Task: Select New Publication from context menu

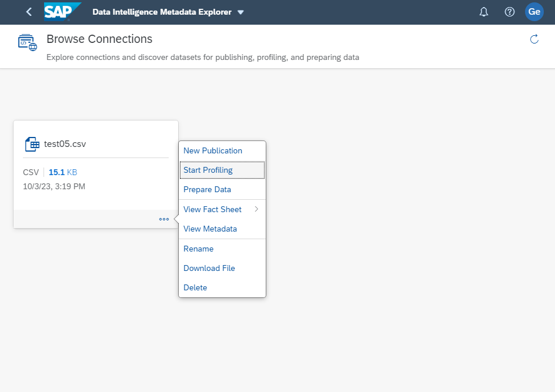Action: 213,150
